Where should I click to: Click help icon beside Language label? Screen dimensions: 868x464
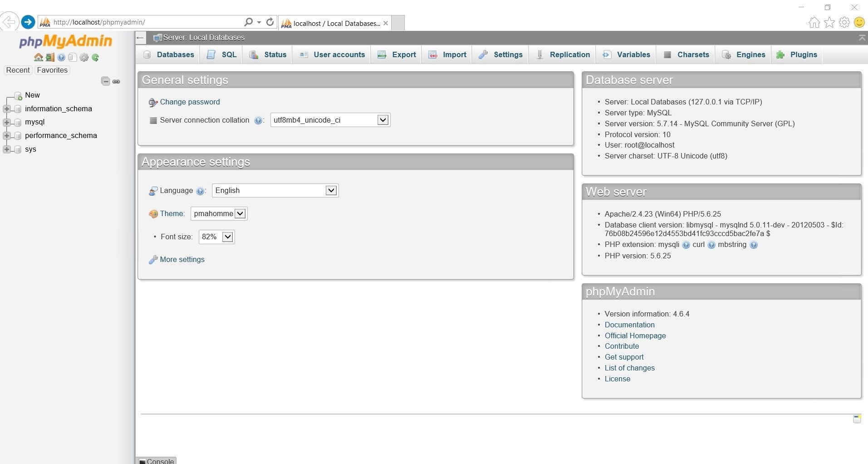[200, 191]
